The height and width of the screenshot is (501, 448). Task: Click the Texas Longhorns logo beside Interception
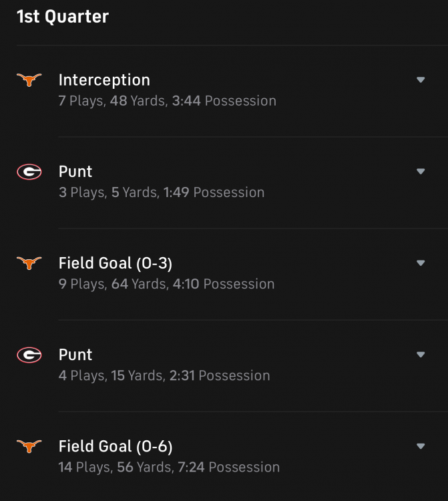29,80
